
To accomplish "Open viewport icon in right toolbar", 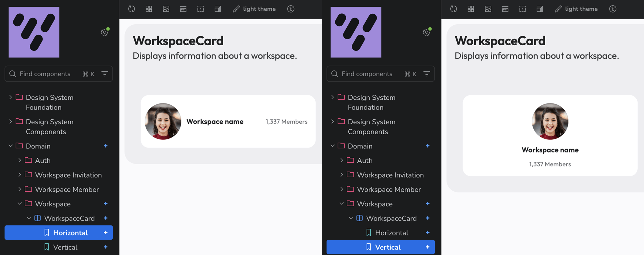I will [x=540, y=9].
